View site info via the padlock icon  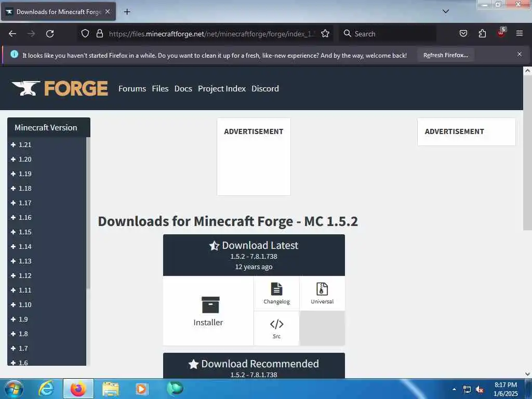pos(99,34)
